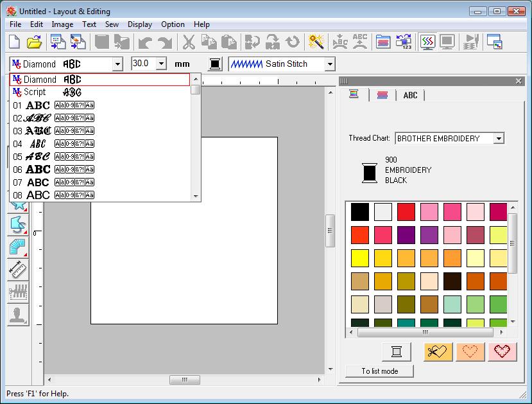Click the pink stitched heart button
The width and height of the screenshot is (532, 404).
[x=502, y=352]
